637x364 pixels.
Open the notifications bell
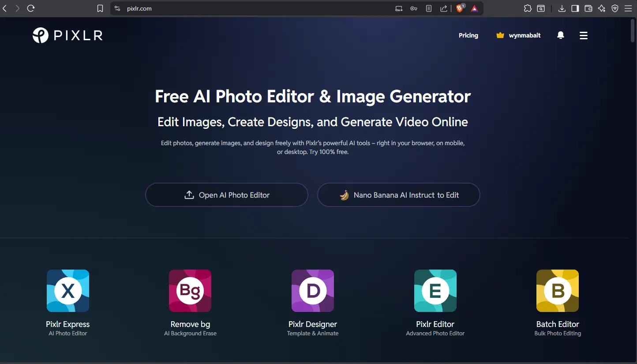(561, 35)
